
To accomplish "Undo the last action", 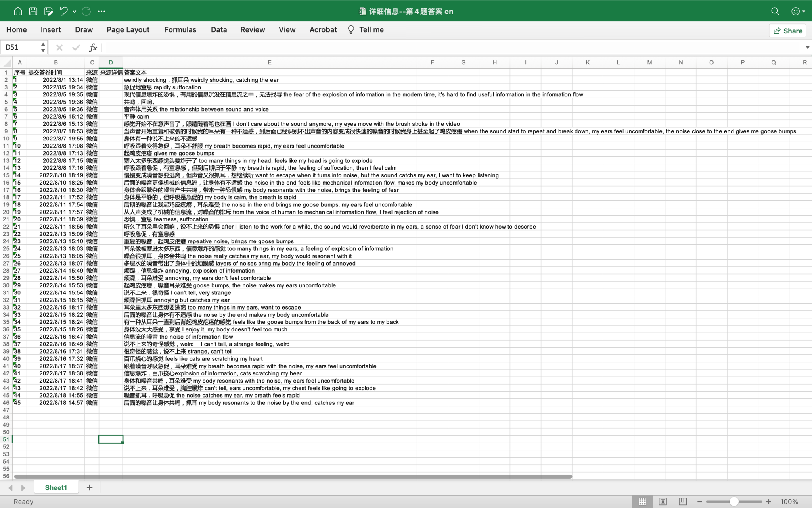I will [63, 11].
